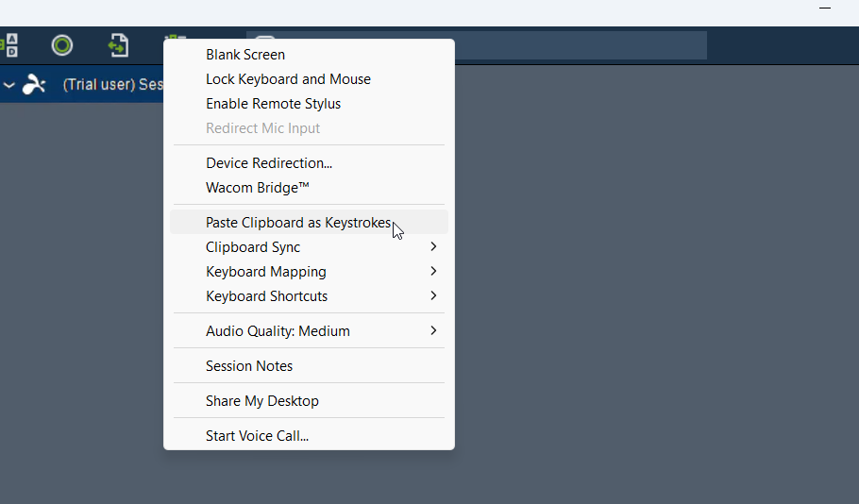Screen dimensions: 859x504
Task: Expand the Clipboard Sync submenu
Action: click(x=309, y=247)
